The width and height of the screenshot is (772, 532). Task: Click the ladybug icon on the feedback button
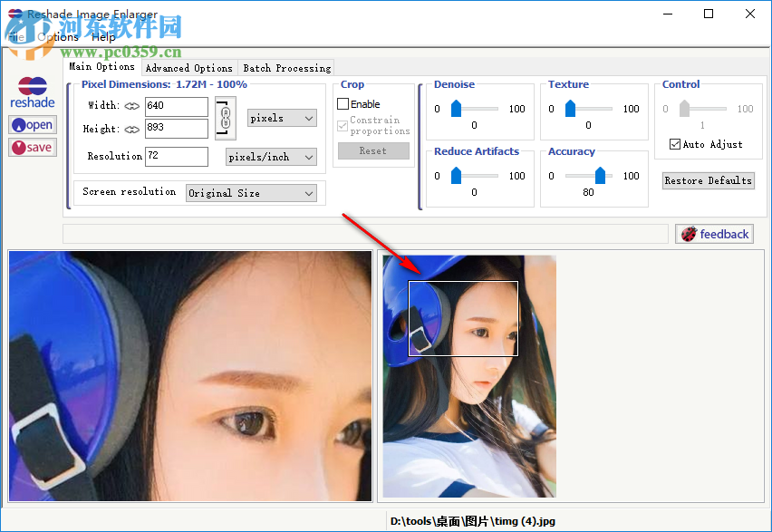coord(690,233)
